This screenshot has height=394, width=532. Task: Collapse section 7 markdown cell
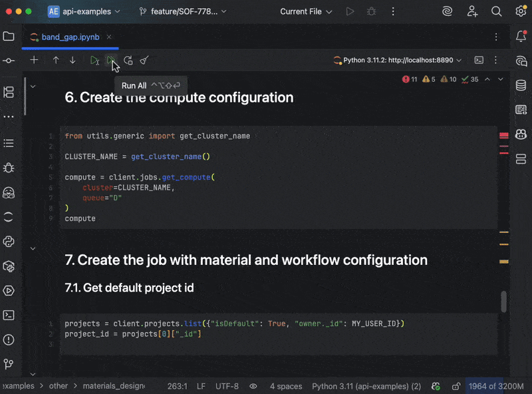coord(33,249)
